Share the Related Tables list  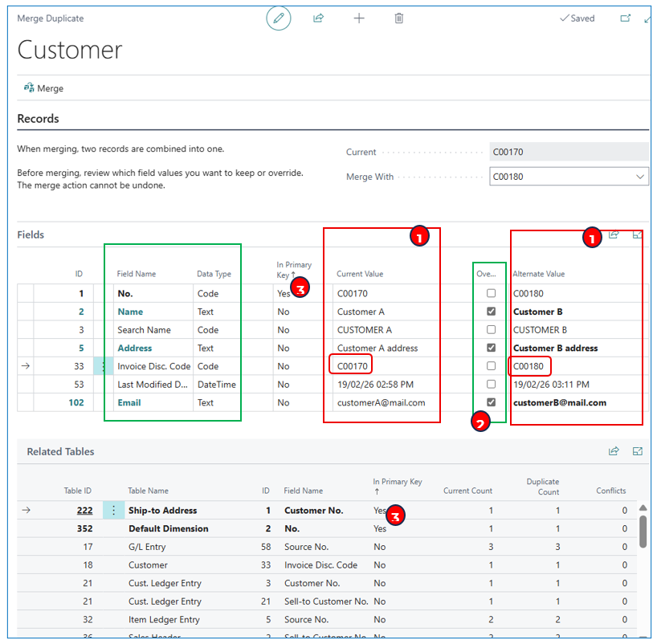pyautogui.click(x=614, y=451)
